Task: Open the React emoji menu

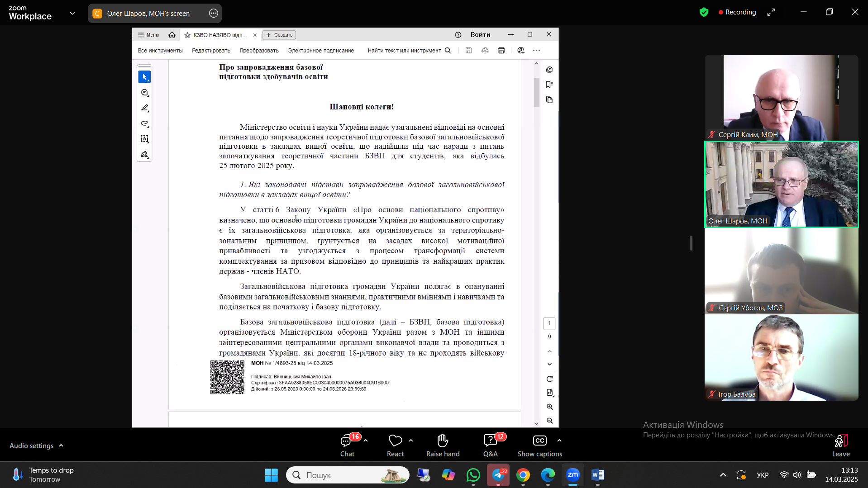Action: tap(395, 445)
